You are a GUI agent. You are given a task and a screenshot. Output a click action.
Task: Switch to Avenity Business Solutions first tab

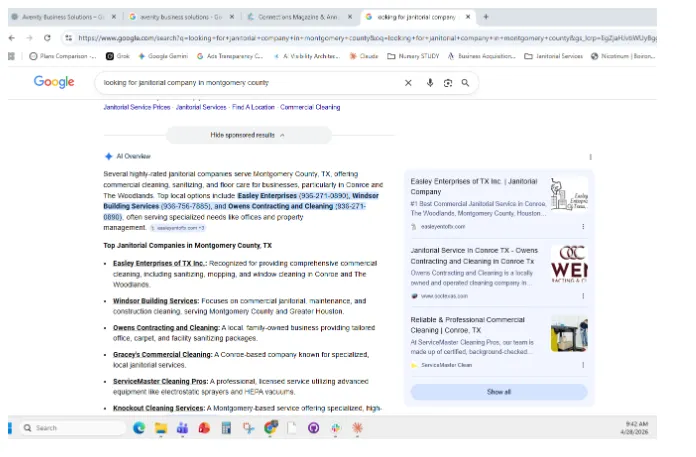click(63, 17)
